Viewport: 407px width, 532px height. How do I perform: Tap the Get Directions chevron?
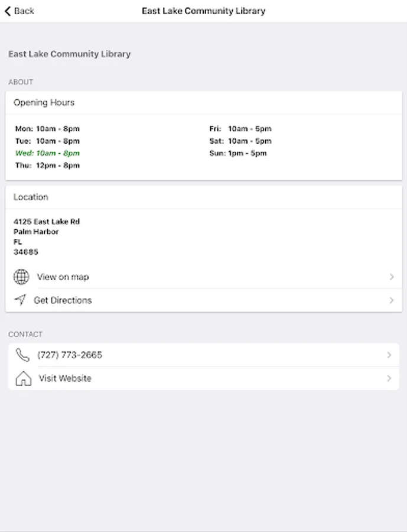[391, 300]
